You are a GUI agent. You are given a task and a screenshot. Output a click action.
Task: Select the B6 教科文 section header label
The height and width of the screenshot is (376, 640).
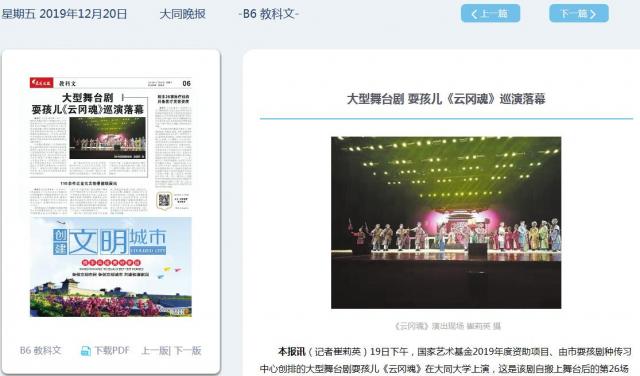pyautogui.click(x=269, y=14)
